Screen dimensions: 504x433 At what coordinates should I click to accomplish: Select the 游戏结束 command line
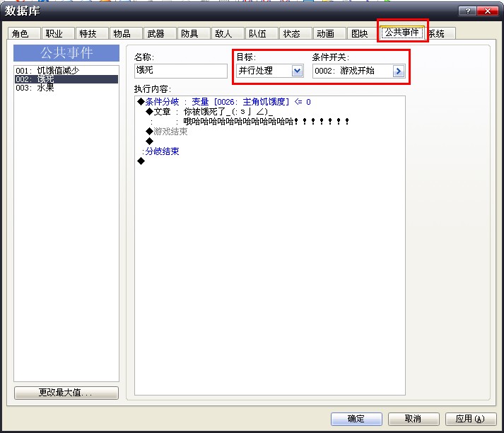(167, 132)
